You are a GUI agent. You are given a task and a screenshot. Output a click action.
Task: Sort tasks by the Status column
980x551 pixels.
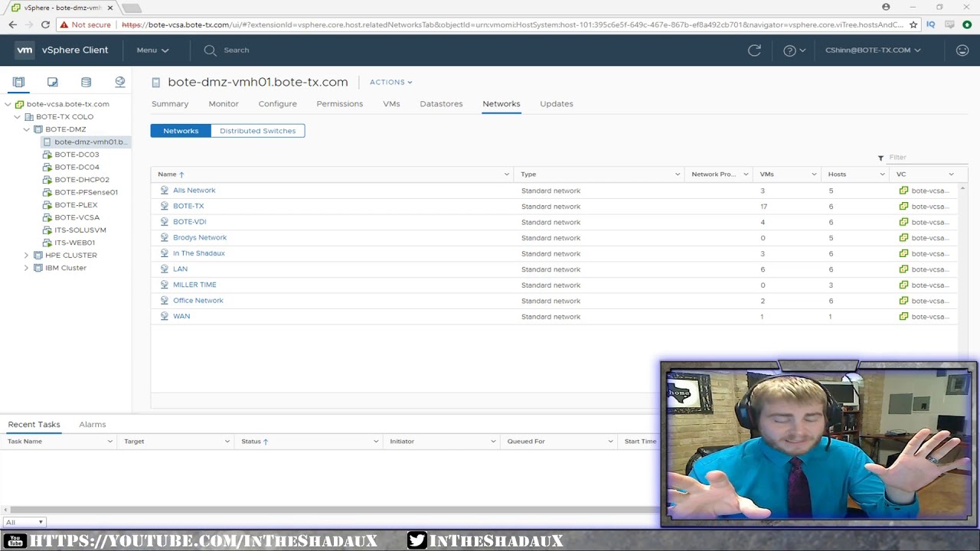pyautogui.click(x=254, y=442)
